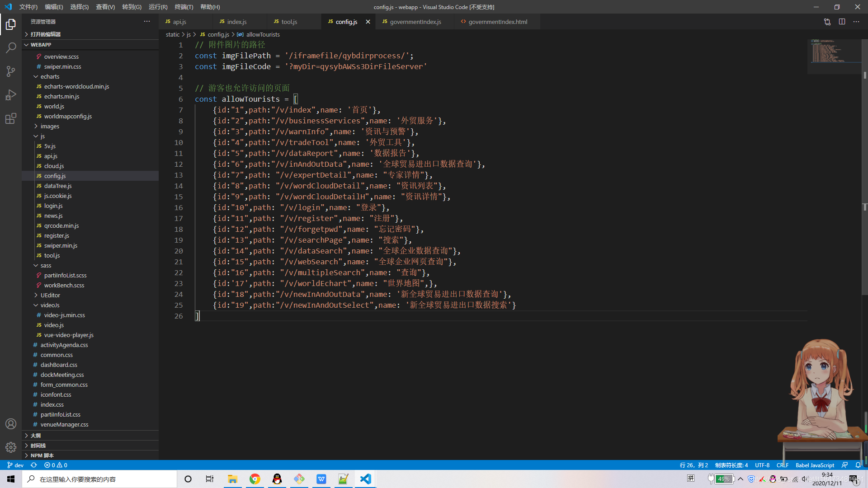Expand the UEditor folder
The width and height of the screenshot is (868, 488).
pos(50,295)
